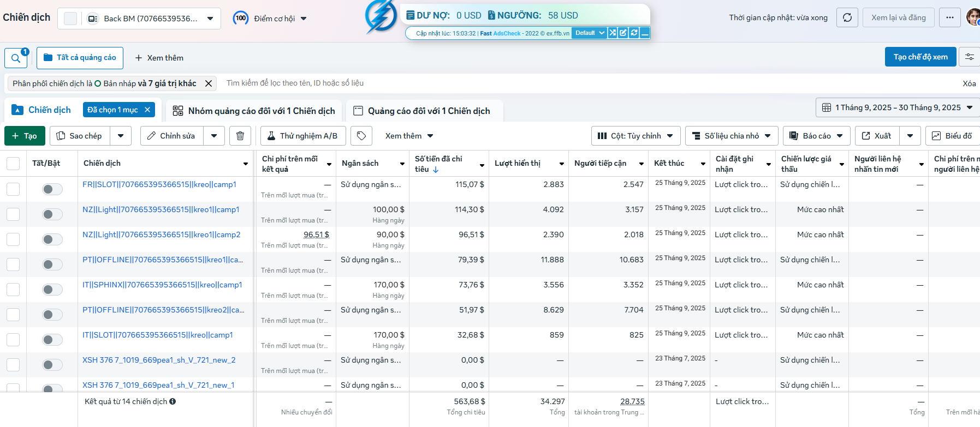This screenshot has height=427, width=980.
Task: Click info icon beside 'Kết quả từ 14 chiến dịch'
Action: coord(173,401)
